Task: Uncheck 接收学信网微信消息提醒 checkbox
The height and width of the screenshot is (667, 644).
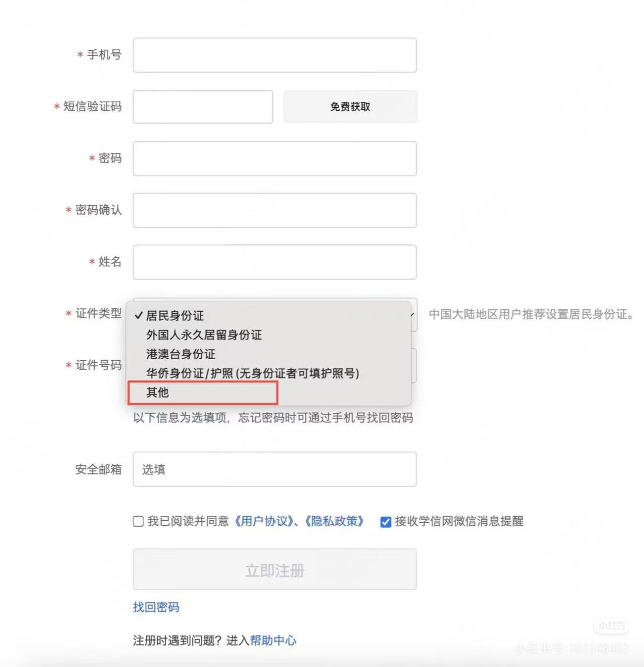Action: click(386, 522)
